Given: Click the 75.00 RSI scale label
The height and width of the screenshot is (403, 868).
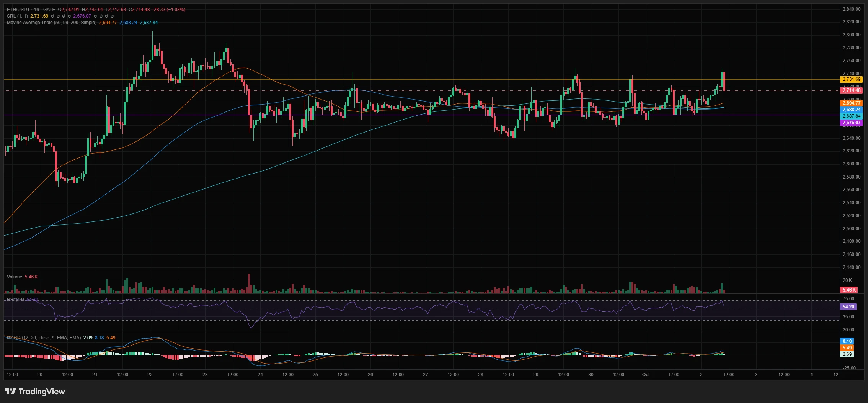Looking at the screenshot, I should click(848, 299).
